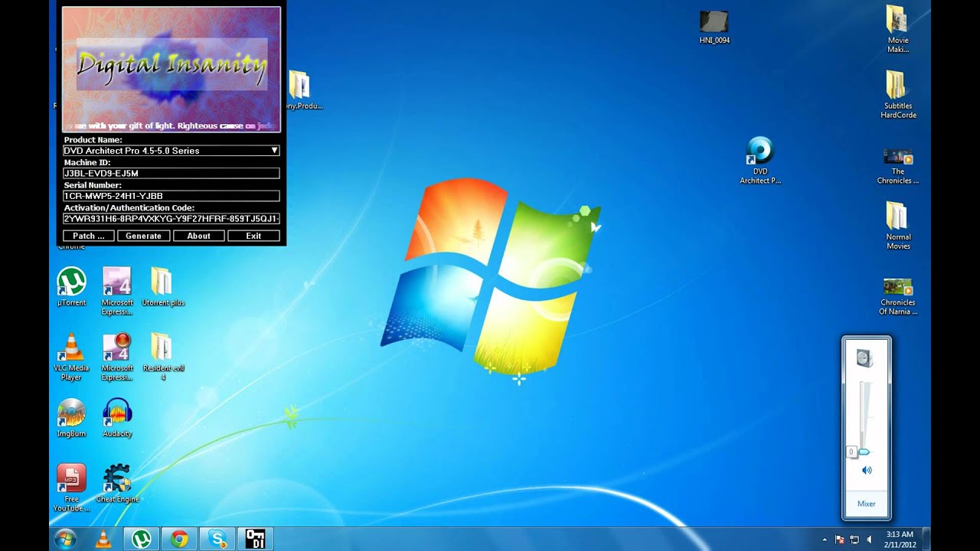Select the Resident evil 4 folder
The image size is (980, 551).
163,357
